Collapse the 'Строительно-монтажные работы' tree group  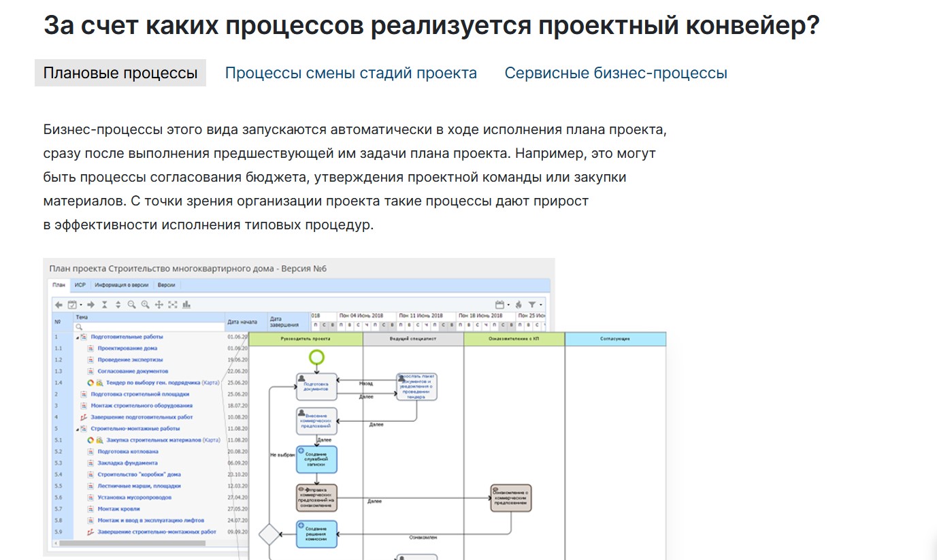tap(77, 429)
